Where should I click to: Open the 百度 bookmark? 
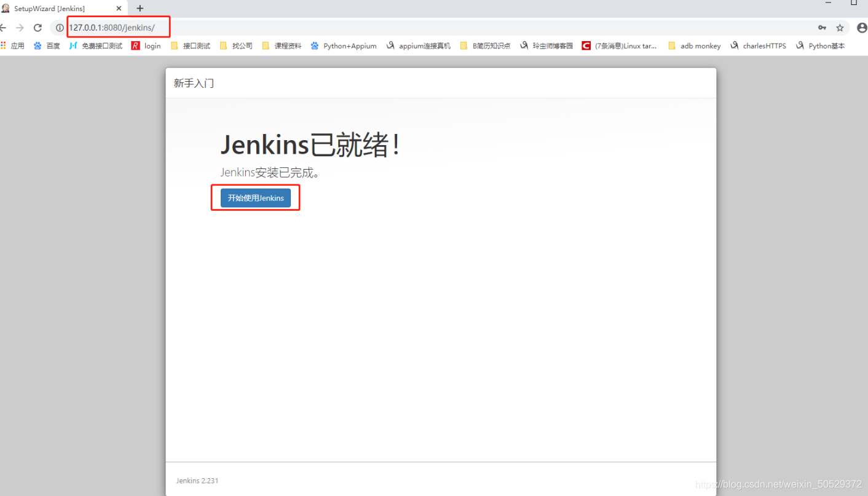47,45
